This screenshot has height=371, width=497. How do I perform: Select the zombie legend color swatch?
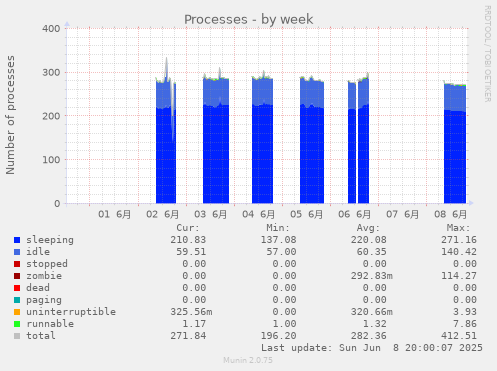pyautogui.click(x=17, y=276)
